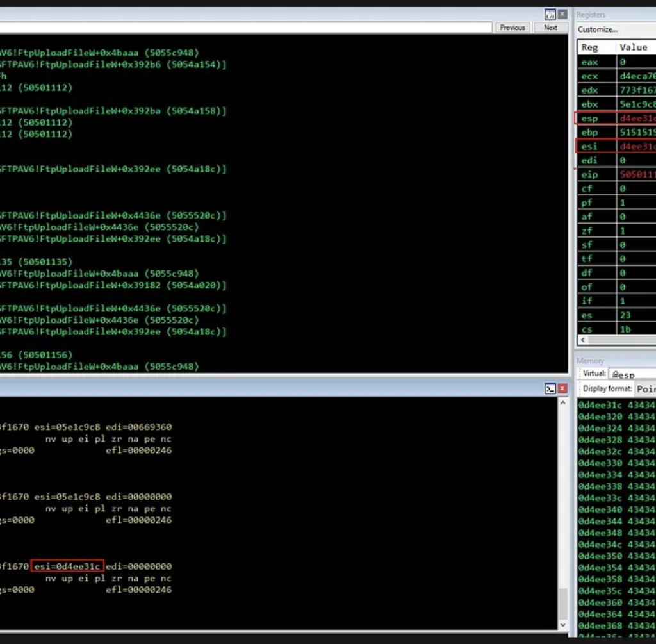
Task: Click the command pane scrollbar thumb
Action: pos(563,602)
